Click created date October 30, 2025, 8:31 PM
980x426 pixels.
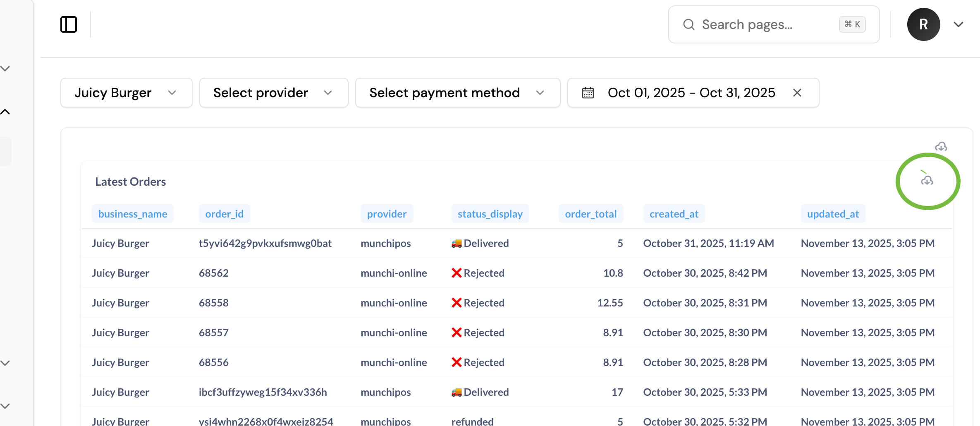pyautogui.click(x=705, y=303)
